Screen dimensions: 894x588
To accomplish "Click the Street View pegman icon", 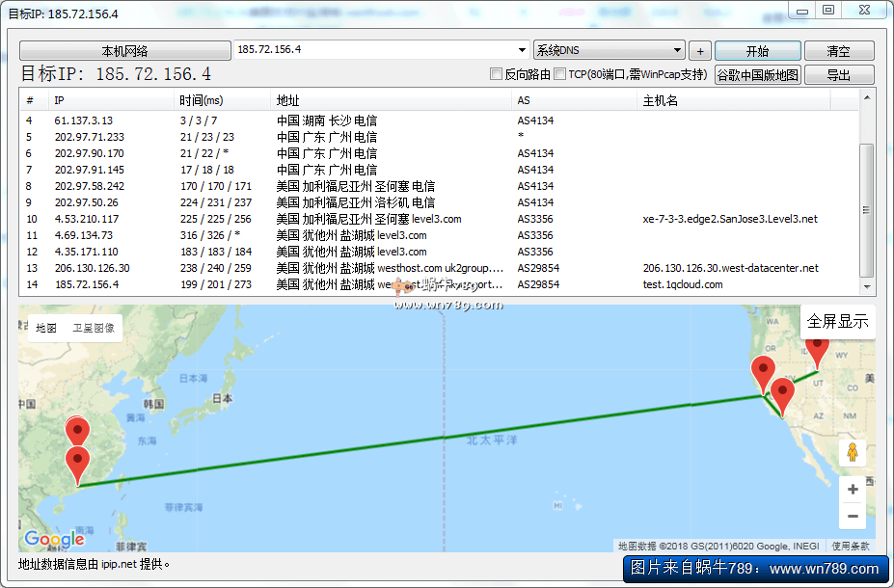I will [852, 451].
